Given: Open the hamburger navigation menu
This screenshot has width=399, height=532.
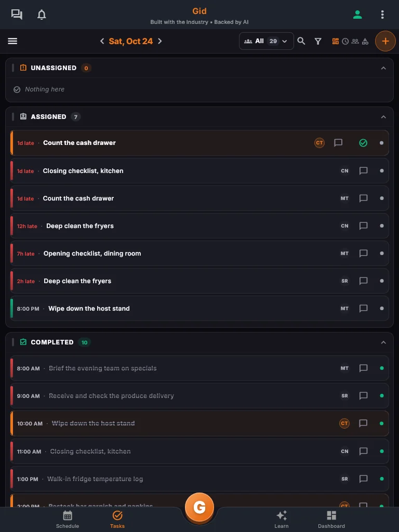Looking at the screenshot, I should pyautogui.click(x=12, y=41).
